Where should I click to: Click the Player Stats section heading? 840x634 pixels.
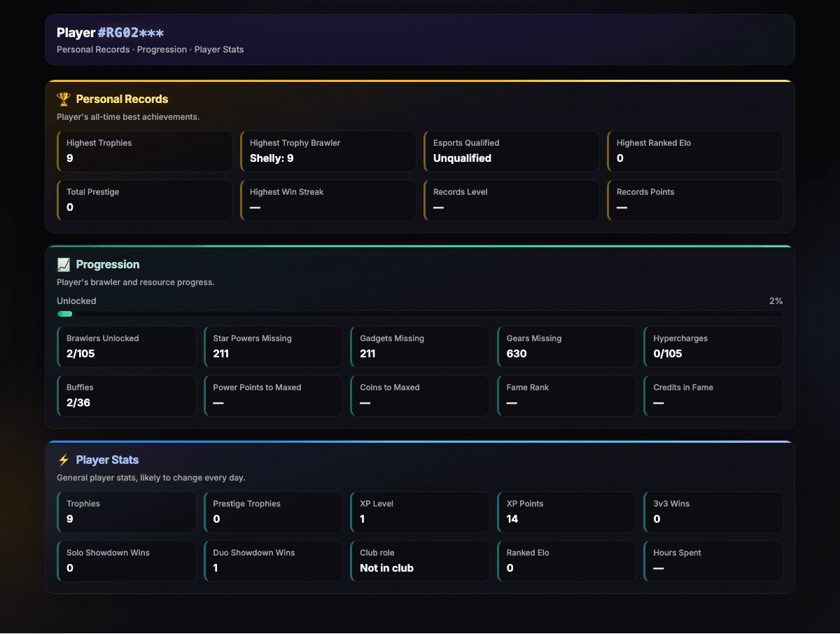107,460
